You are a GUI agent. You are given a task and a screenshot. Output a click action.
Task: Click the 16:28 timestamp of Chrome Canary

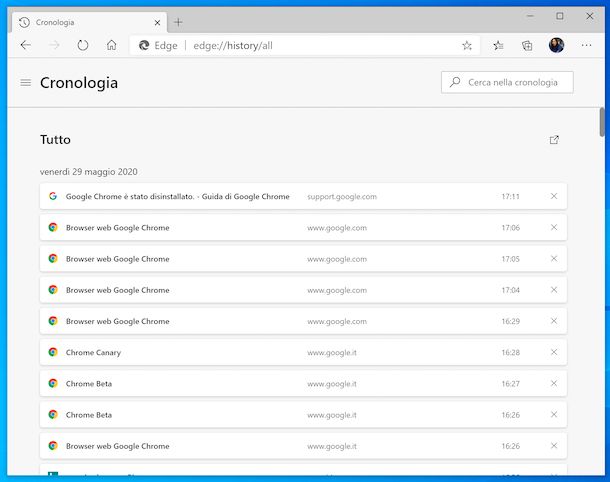[510, 352]
